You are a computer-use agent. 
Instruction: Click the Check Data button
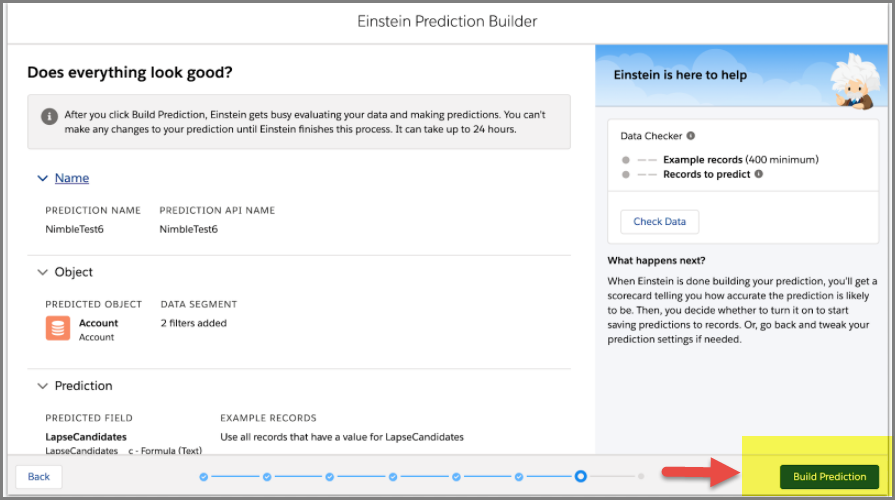pos(659,222)
